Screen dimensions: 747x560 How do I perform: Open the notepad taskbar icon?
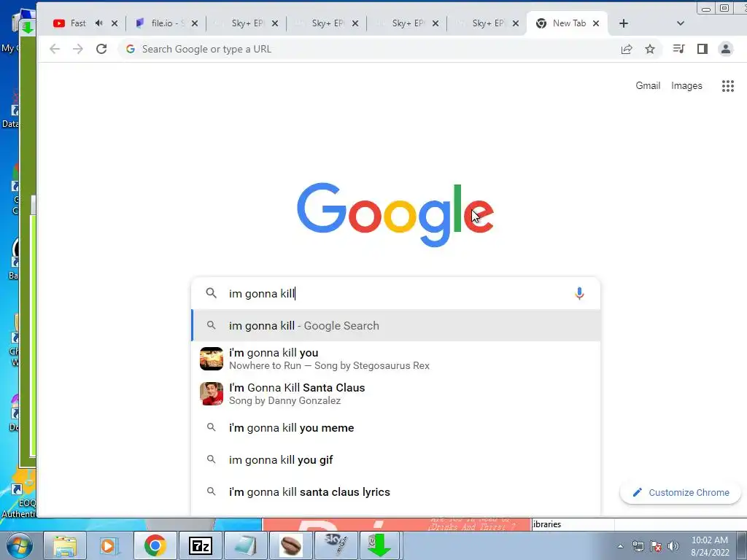point(245,545)
